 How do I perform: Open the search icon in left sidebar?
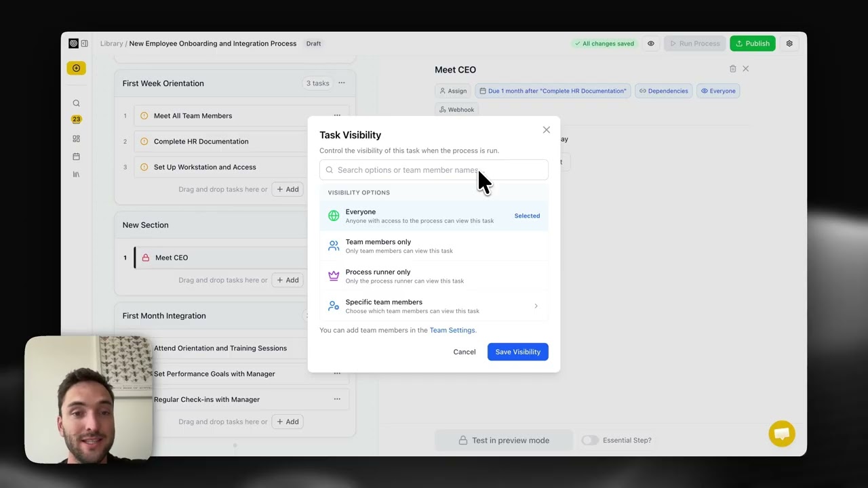pos(76,103)
